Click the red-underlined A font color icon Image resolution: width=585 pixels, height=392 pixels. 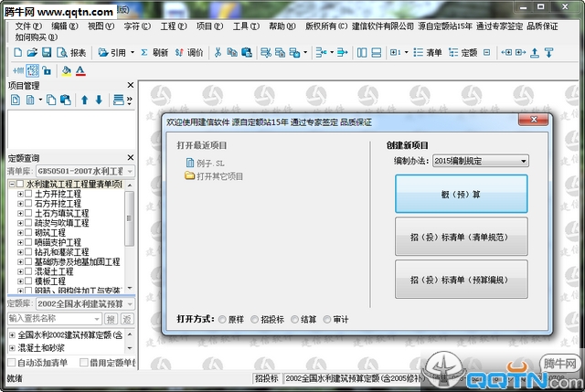(x=80, y=70)
